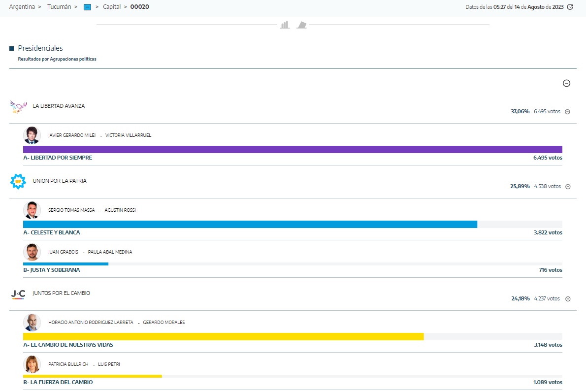Click the 37,06% percentage value
586x392 pixels.
(x=520, y=111)
